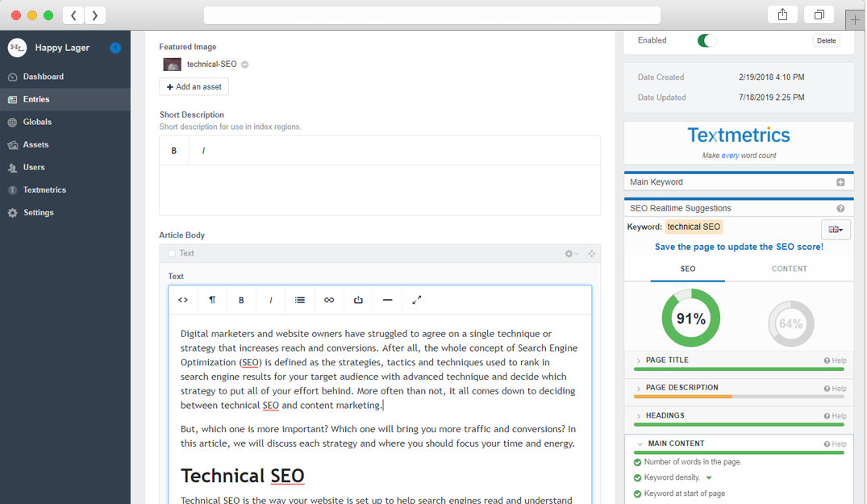Open the paragraph format menu in the editor

click(x=212, y=300)
